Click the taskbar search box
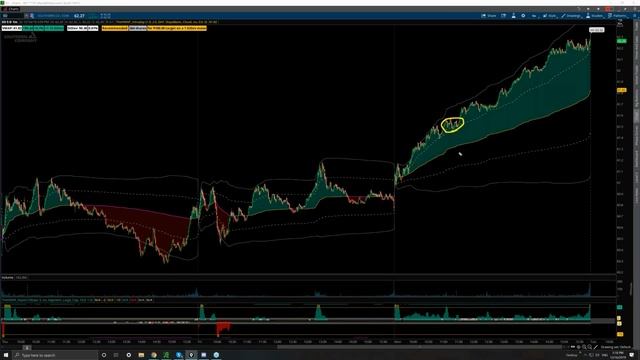640x360 pixels. 55,355
